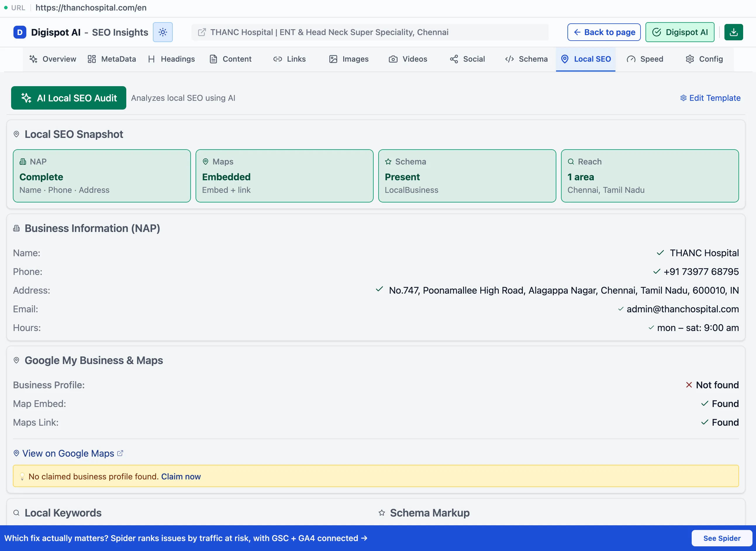
Task: Click the H icon on Headings tab
Action: 151,59
